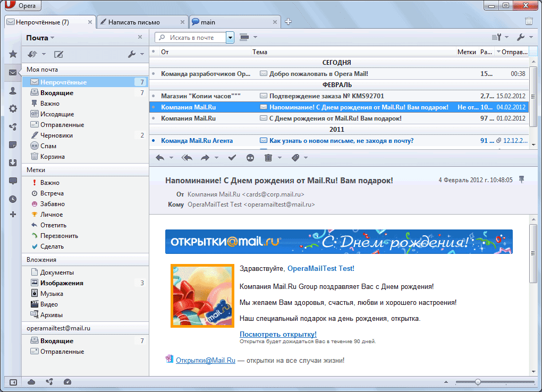Open Forward button dropdown arrow

(217, 158)
